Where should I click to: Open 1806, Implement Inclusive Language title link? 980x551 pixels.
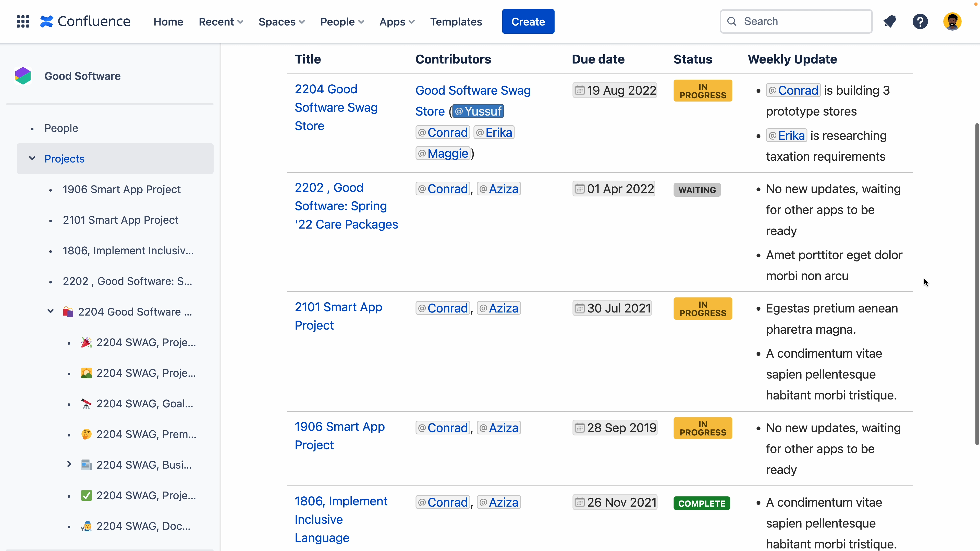click(341, 519)
